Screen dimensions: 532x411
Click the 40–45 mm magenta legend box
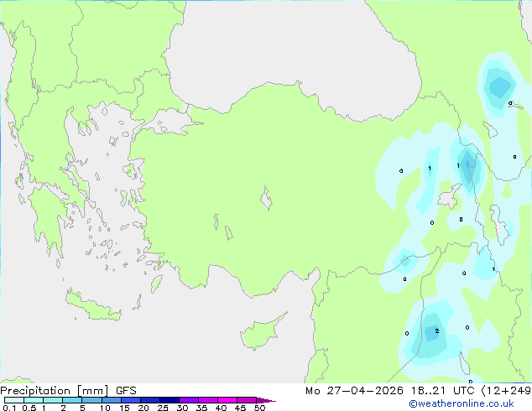click(x=227, y=400)
